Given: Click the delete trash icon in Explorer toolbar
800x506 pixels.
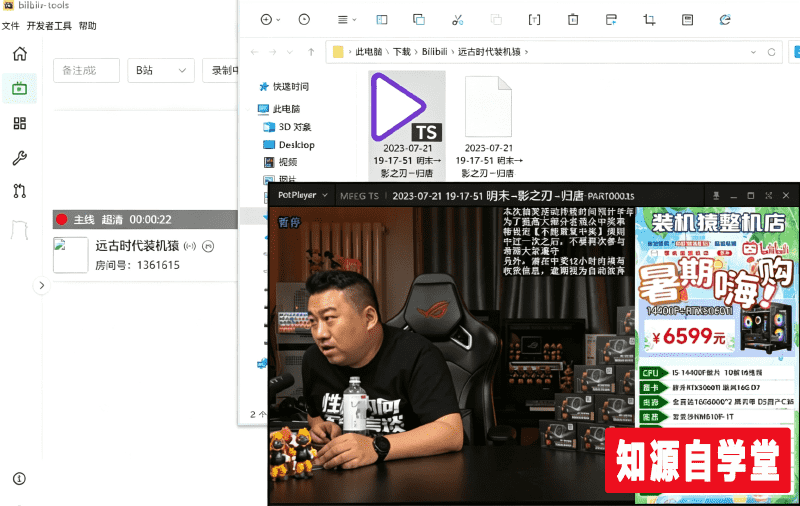Looking at the screenshot, I should pyautogui.click(x=573, y=19).
